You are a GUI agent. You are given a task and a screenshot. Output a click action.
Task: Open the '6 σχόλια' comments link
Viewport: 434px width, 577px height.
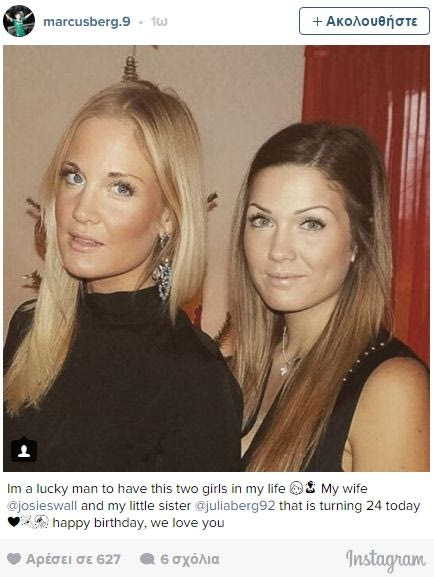pos(190,559)
